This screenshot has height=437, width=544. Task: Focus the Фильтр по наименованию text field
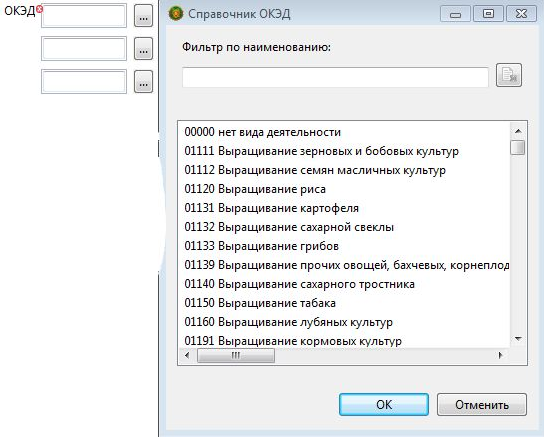click(x=335, y=77)
